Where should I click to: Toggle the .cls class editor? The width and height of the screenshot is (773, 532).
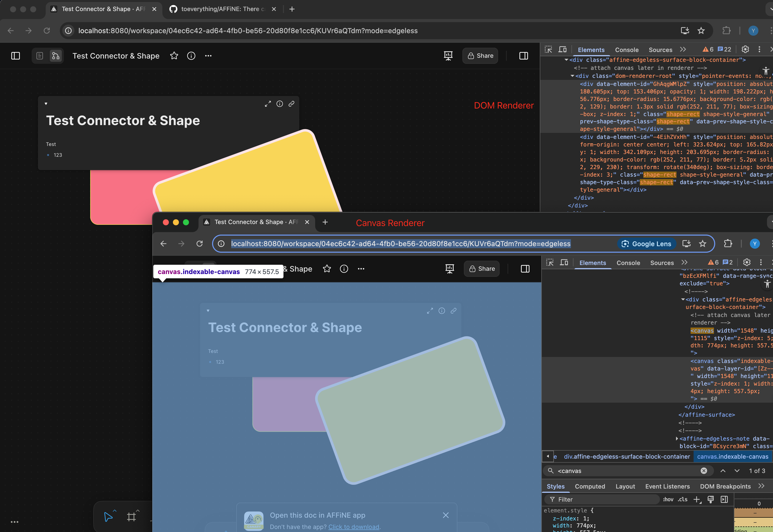click(x=683, y=499)
